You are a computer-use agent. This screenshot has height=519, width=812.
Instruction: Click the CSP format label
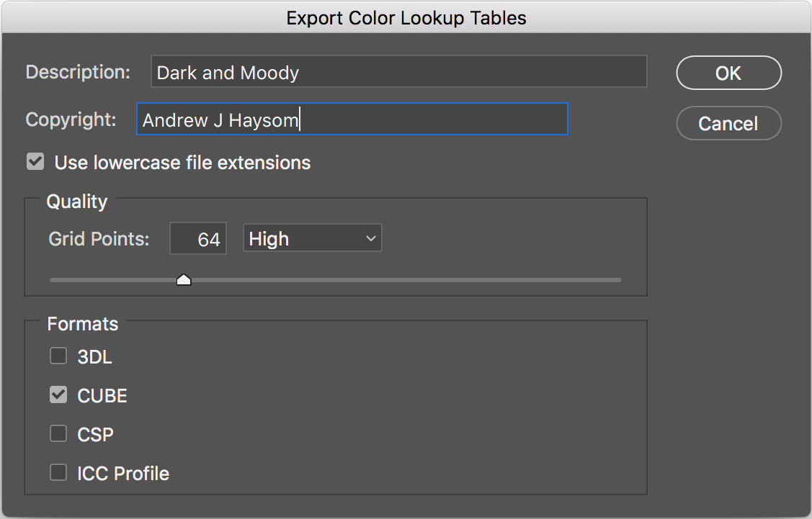[x=96, y=435]
